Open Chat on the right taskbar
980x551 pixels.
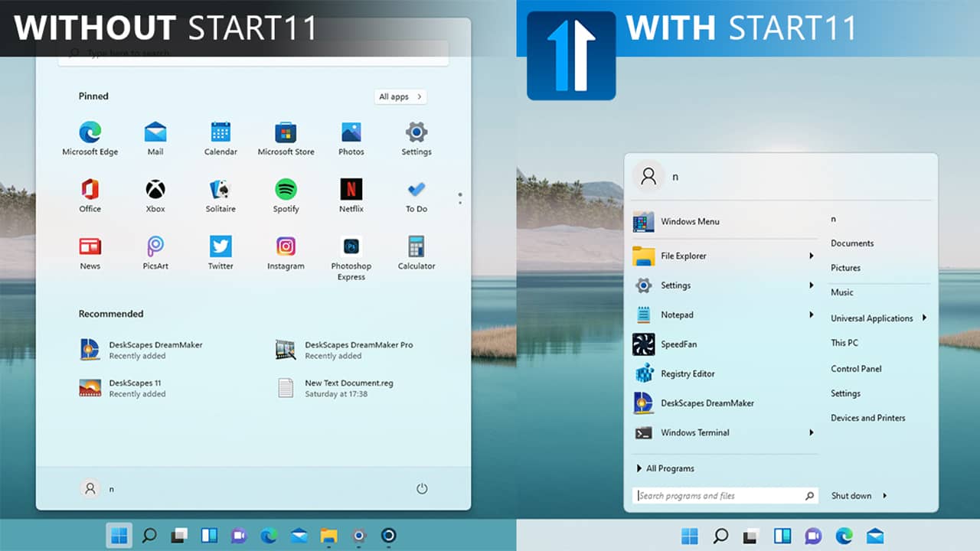(813, 536)
